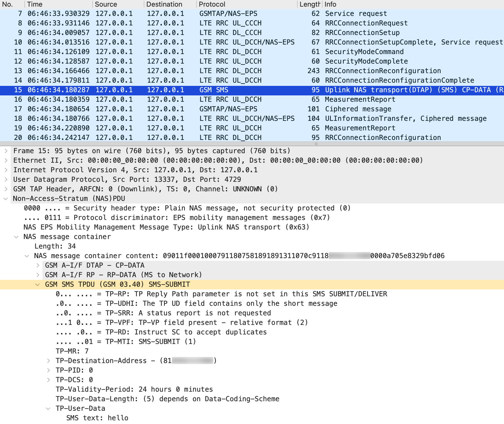Collapse the NAS message container node

tap(16, 237)
